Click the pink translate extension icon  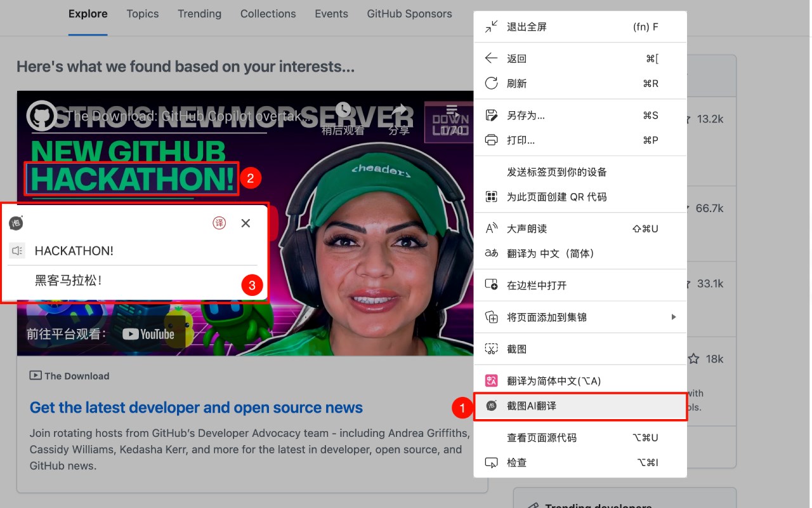coord(491,380)
